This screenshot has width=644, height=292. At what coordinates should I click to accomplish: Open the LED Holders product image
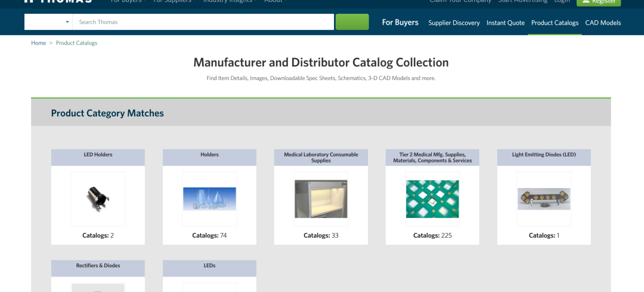pyautogui.click(x=98, y=198)
